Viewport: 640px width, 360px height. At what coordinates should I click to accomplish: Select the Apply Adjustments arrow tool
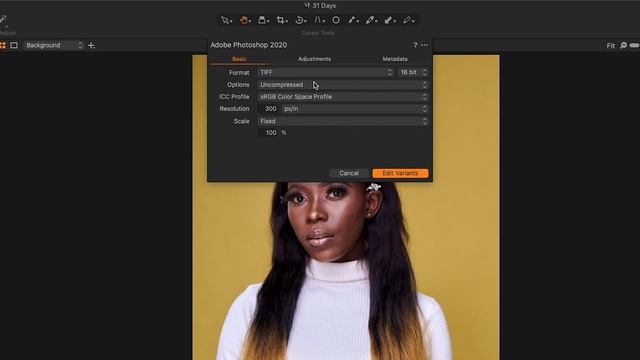389,20
